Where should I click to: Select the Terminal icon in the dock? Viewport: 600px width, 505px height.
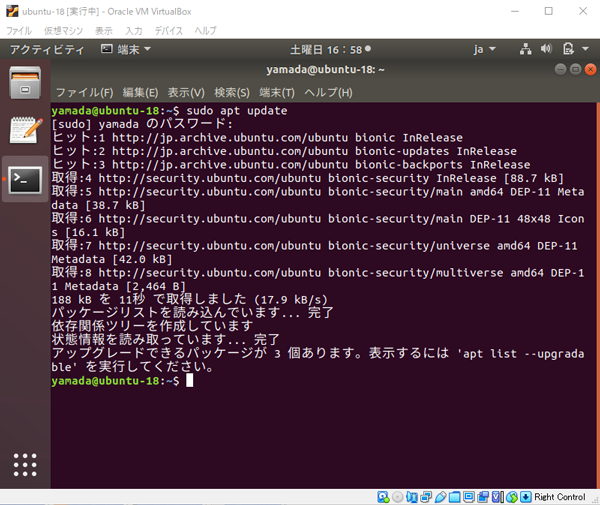pos(25,179)
